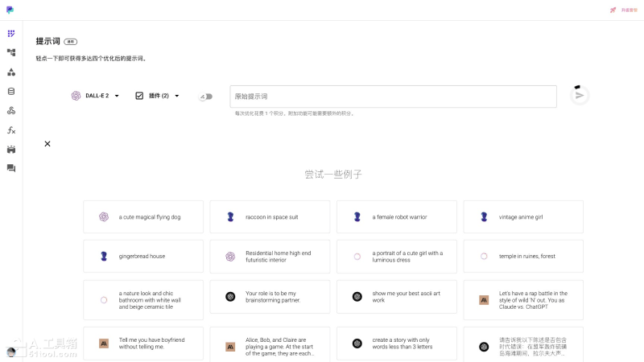Open the prompts grid icon in sidebar
644x362 pixels.
pos(11,34)
